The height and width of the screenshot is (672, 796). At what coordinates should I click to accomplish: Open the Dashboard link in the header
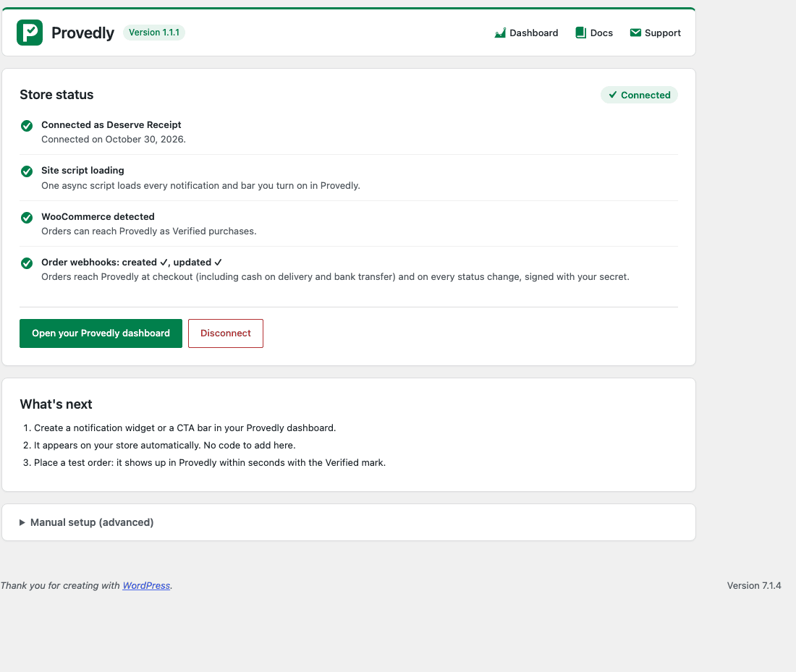pos(526,33)
